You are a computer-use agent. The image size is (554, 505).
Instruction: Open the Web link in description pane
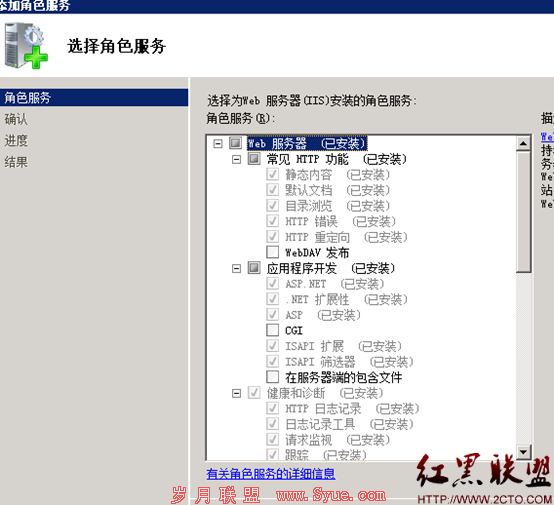coord(547,137)
